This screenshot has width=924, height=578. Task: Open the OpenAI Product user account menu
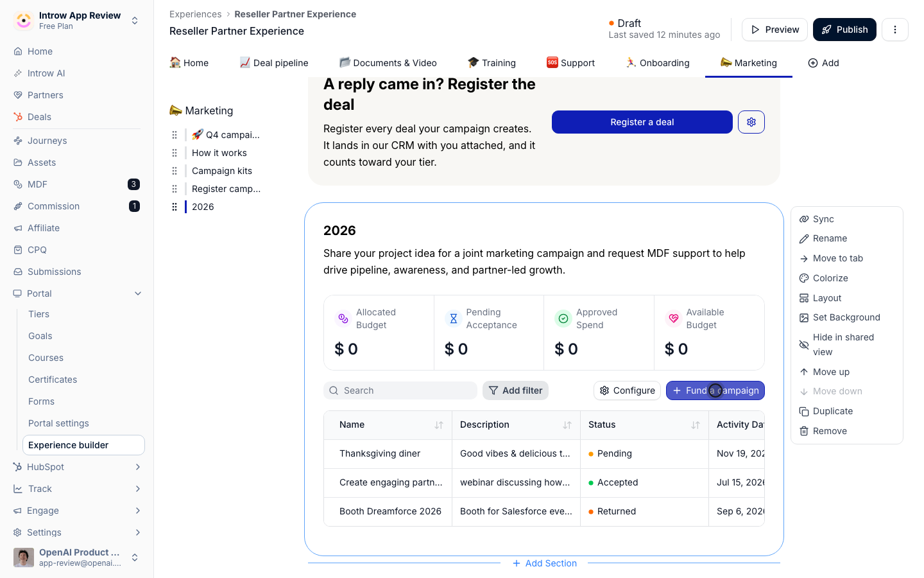[77, 557]
